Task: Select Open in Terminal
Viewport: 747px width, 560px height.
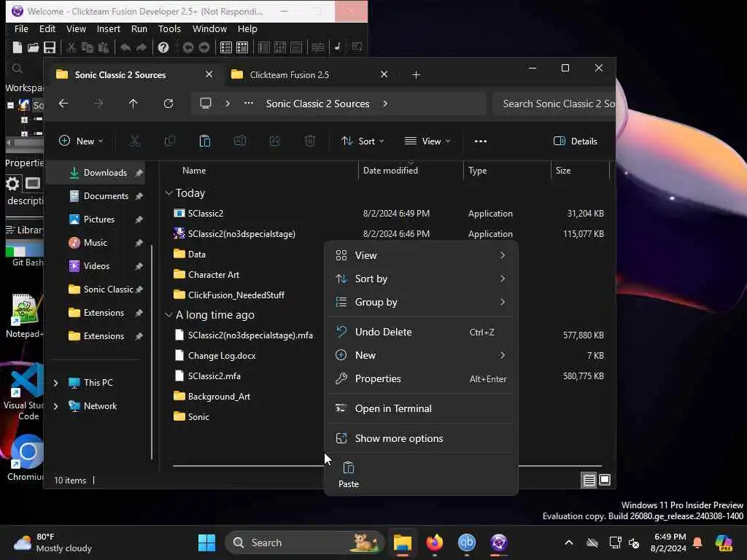Action: [421, 408]
